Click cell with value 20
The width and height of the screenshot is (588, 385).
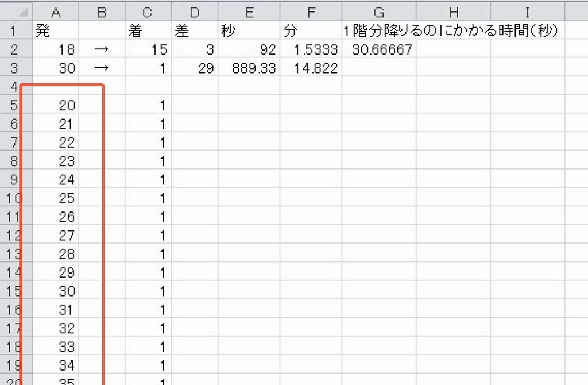56,105
